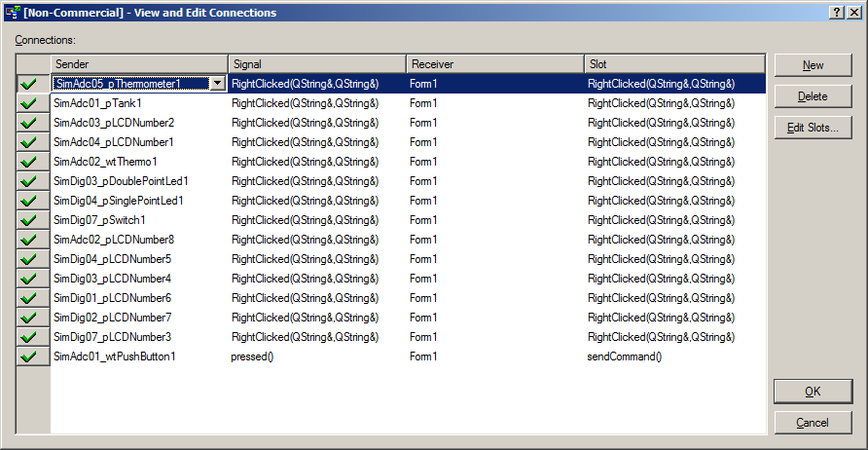Select the pressed() signal cell
The height and width of the screenshot is (450, 868).
pos(318,356)
